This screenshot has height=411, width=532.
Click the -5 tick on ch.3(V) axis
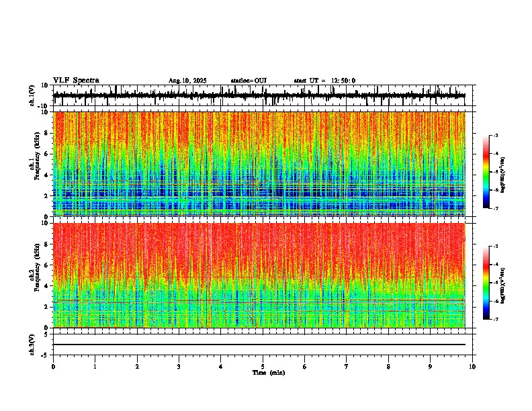[46, 355]
